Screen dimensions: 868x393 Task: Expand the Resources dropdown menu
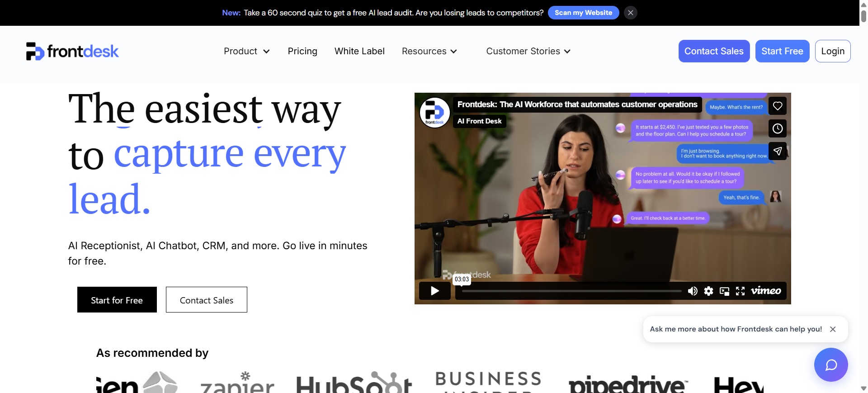pos(429,51)
